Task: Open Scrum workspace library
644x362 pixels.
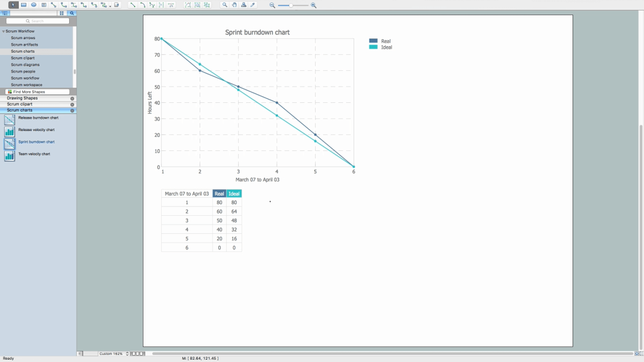Action: pos(26,85)
